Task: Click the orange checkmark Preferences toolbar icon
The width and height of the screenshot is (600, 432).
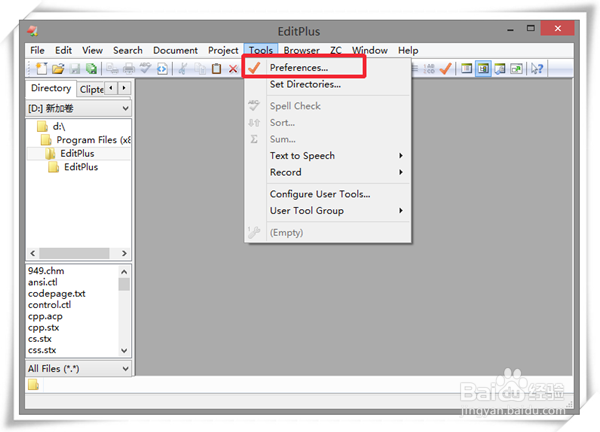Action: click(446, 69)
